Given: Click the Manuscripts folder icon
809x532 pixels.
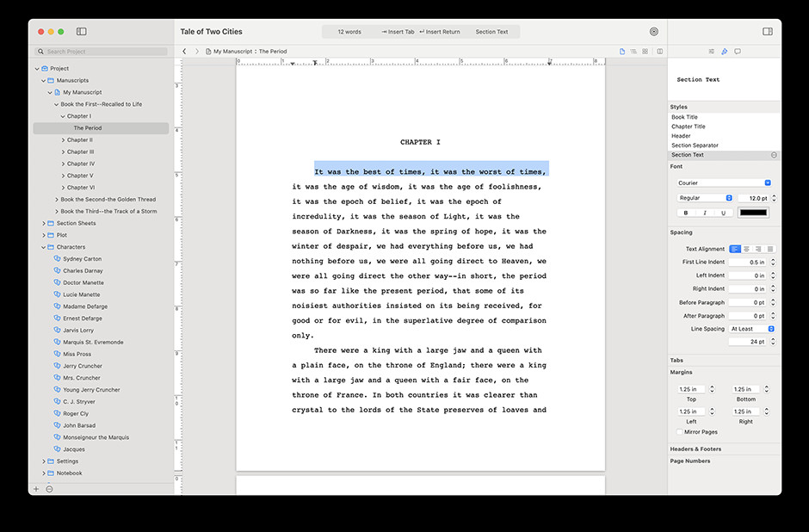Looking at the screenshot, I should coord(51,81).
